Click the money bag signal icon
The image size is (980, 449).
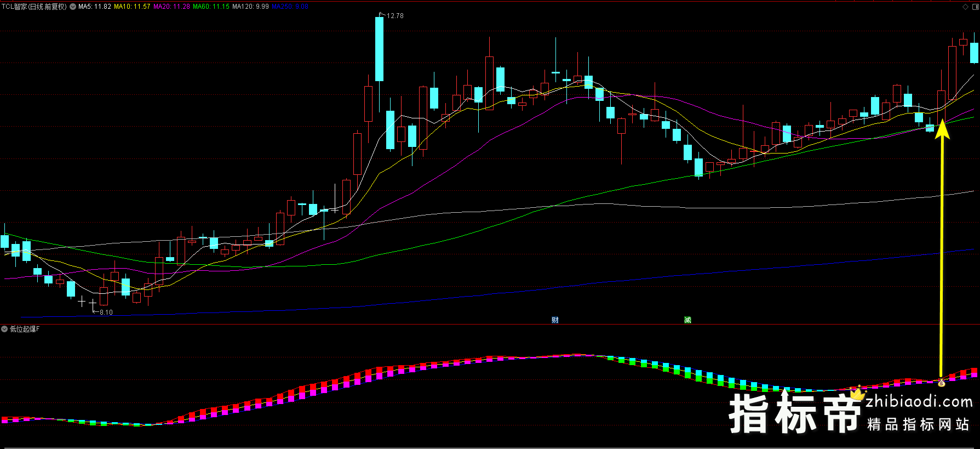(941, 383)
